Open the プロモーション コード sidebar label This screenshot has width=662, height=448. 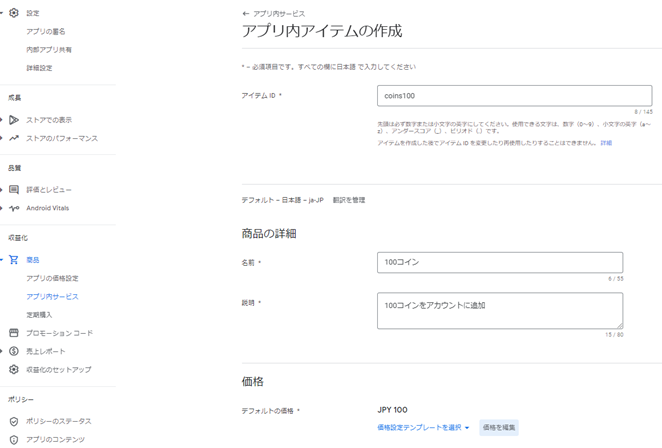pos(60,333)
